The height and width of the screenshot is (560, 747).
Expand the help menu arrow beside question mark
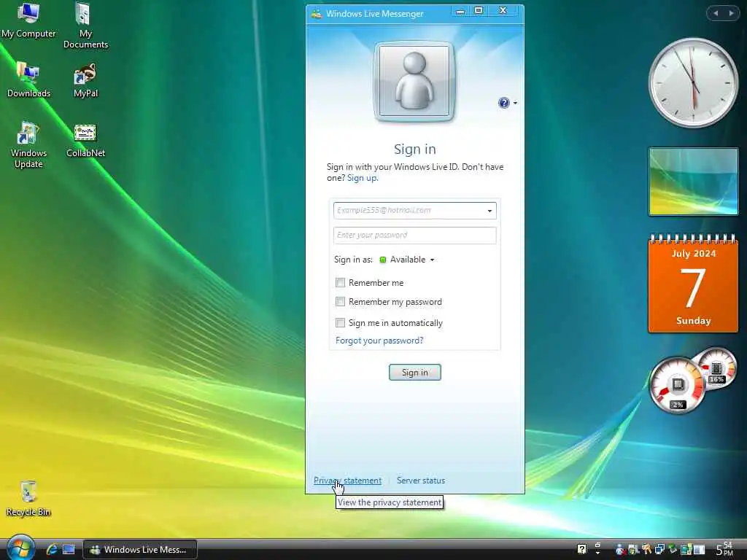[515, 103]
